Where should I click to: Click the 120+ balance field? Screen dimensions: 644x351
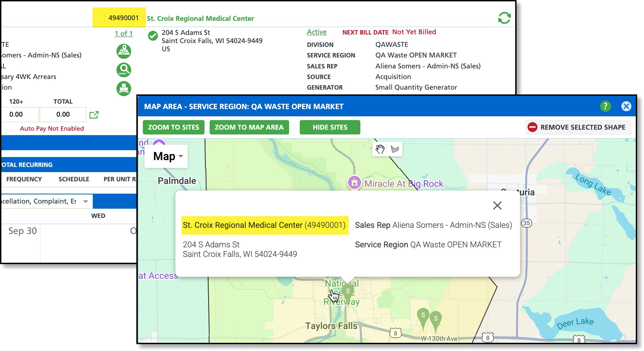pyautogui.click(x=20, y=115)
